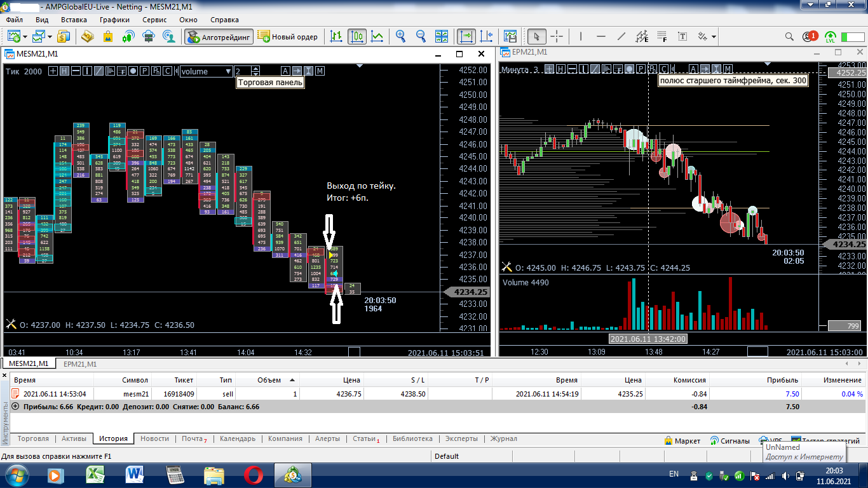Select the Fibonacci retracement tool
The width and height of the screenshot is (868, 488).
[x=662, y=36]
